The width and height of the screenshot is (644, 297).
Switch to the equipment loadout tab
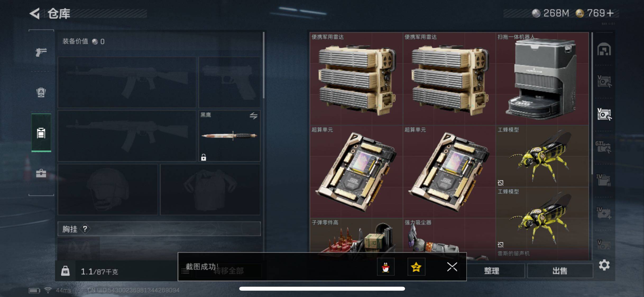pyautogui.click(x=41, y=133)
